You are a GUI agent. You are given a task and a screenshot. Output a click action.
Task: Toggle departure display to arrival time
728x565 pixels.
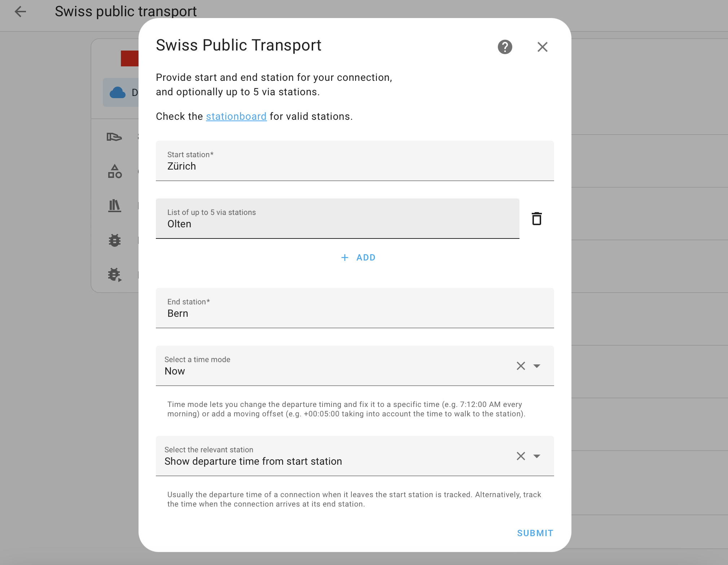coord(537,456)
